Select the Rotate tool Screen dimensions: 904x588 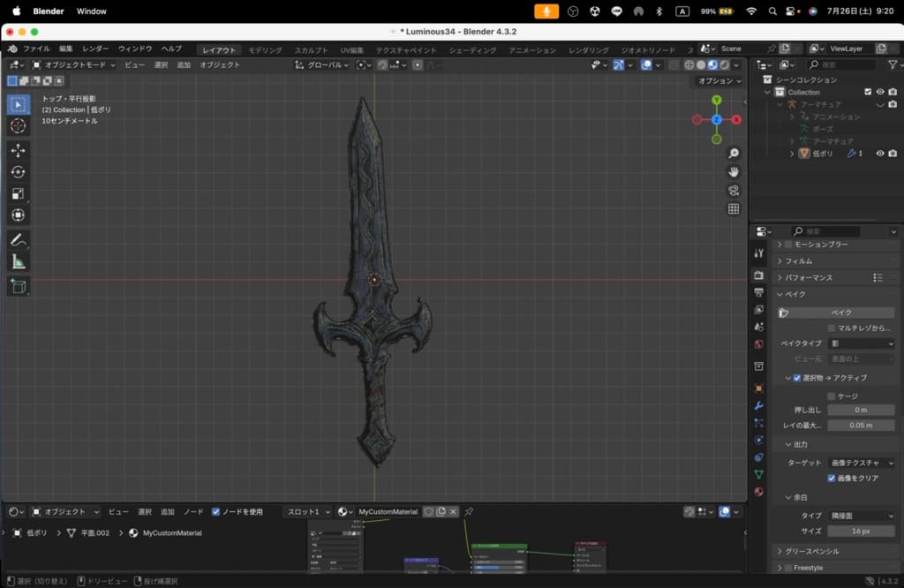19,172
